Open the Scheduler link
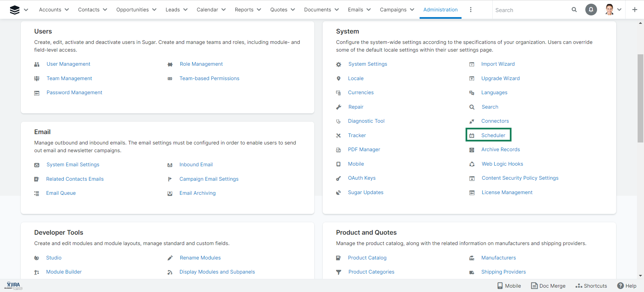Image resolution: width=644 pixels, height=292 pixels. tap(493, 135)
